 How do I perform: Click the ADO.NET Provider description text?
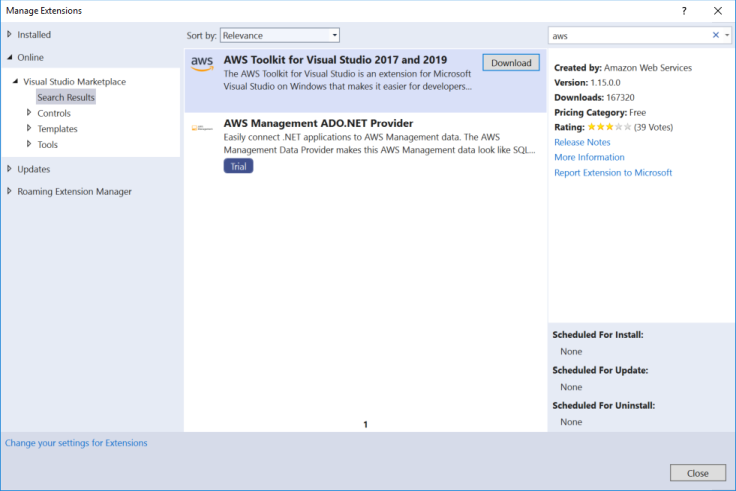coord(379,144)
